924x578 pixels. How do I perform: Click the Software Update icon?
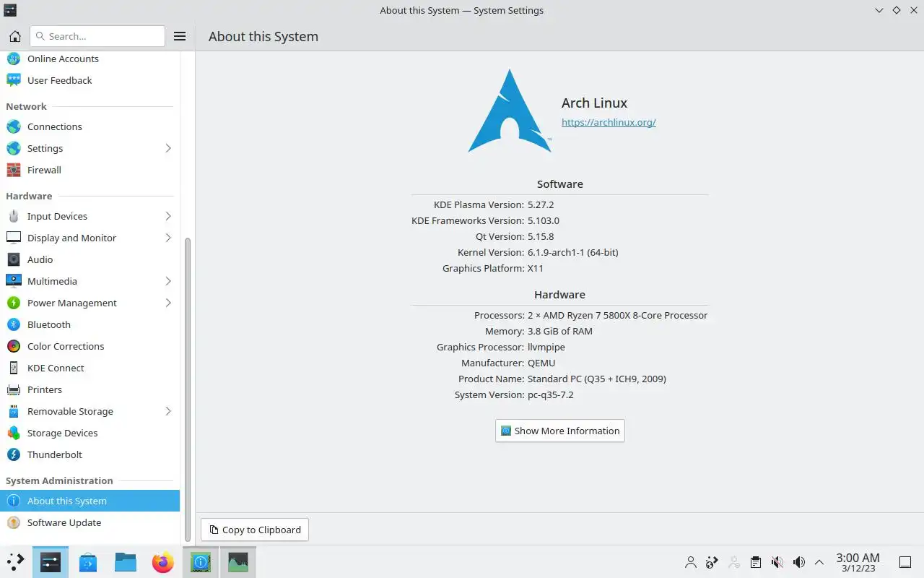[14, 522]
